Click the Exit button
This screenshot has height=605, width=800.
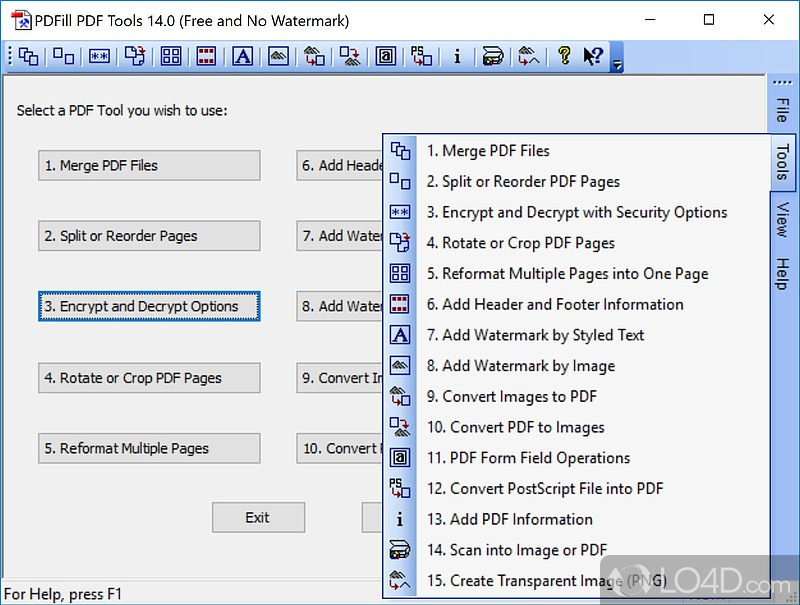pos(258,517)
